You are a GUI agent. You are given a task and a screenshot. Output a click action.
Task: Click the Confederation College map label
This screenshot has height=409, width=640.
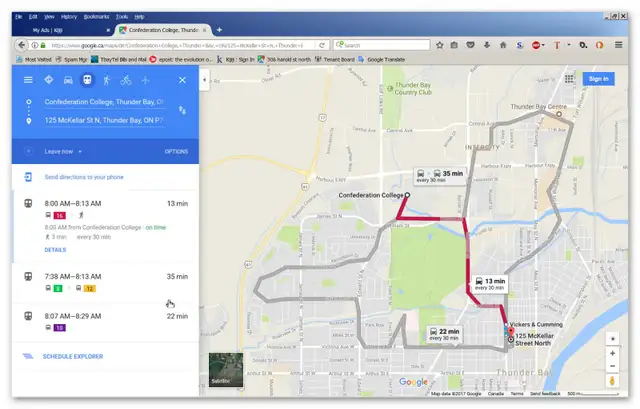tap(371, 196)
